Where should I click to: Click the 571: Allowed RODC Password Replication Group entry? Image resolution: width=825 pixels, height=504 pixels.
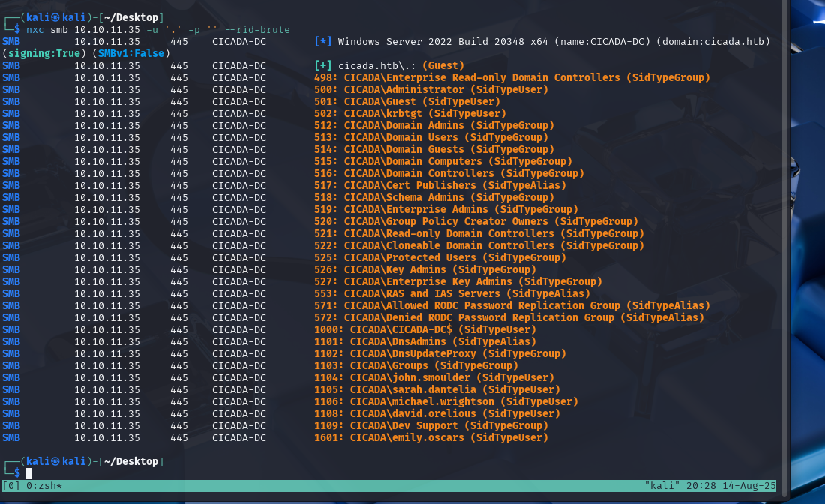pyautogui.click(x=512, y=306)
